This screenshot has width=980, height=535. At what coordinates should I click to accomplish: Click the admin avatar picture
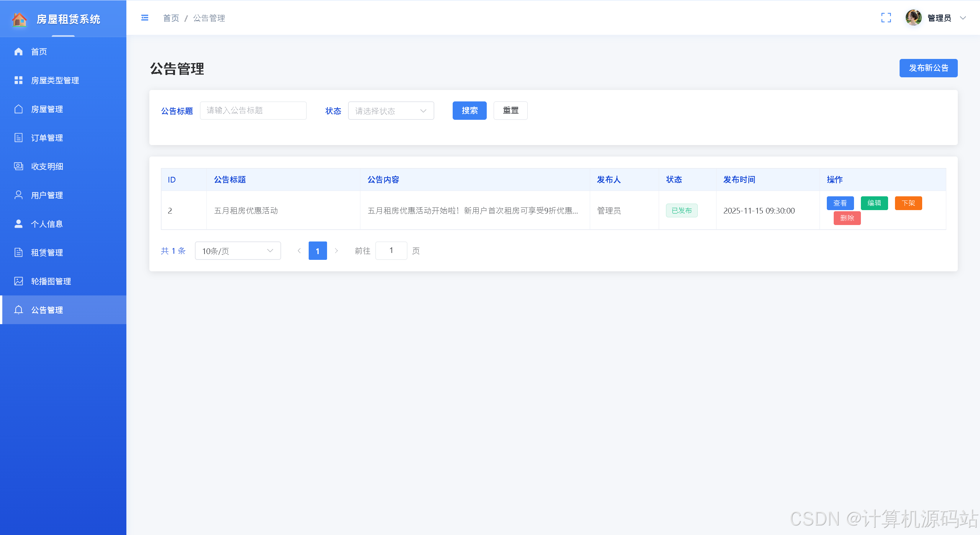pos(913,18)
